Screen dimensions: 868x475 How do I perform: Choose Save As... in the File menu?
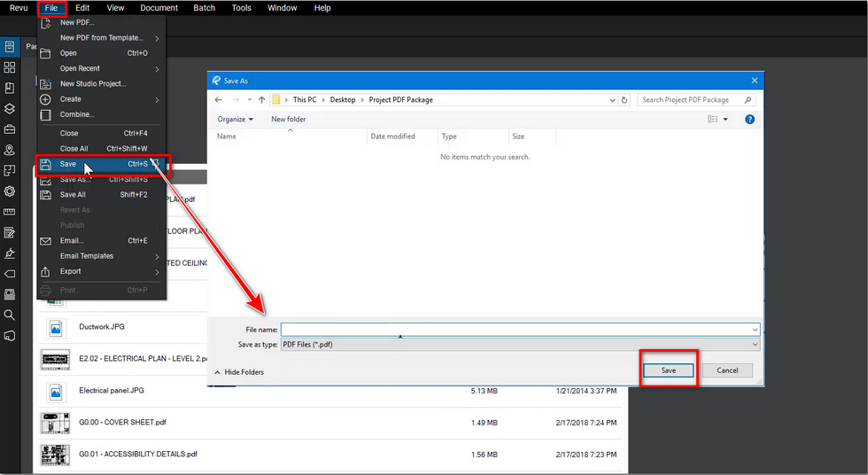pos(103,179)
